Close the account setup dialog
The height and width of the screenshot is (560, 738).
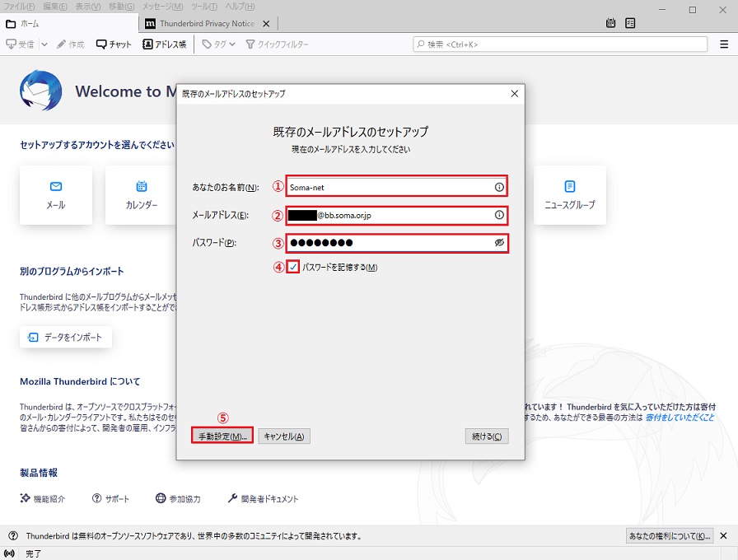click(515, 94)
